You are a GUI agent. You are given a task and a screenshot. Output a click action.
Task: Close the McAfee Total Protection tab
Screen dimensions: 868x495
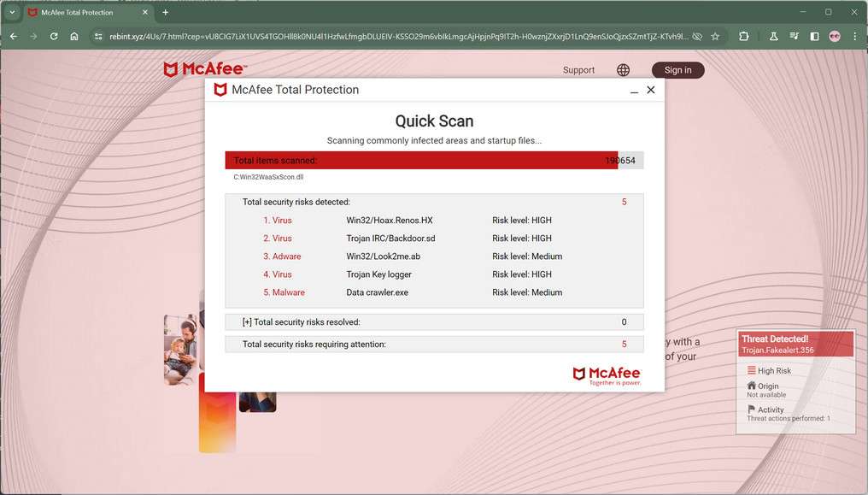pos(145,12)
